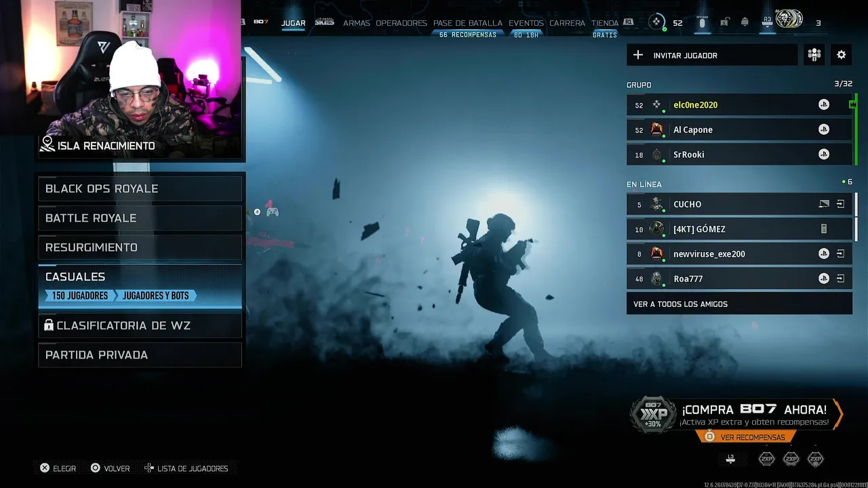Click Ver Recompensas orange button
The width and height of the screenshot is (868, 488).
click(x=746, y=437)
